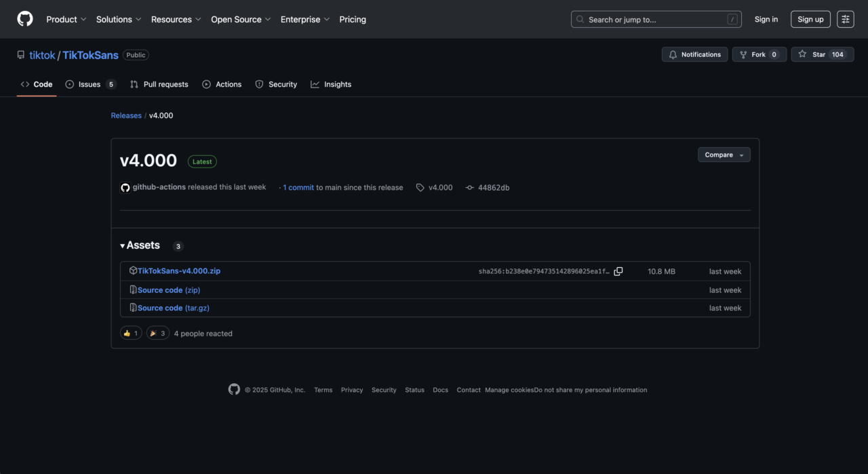The width and height of the screenshot is (868, 474).
Task: Click the fork count 0
Action: [774, 55]
